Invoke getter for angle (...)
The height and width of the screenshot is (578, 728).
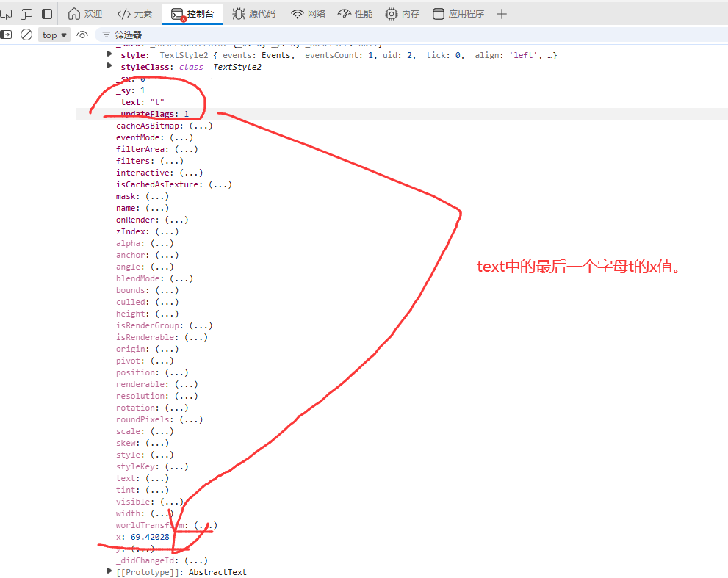pyautogui.click(x=162, y=267)
